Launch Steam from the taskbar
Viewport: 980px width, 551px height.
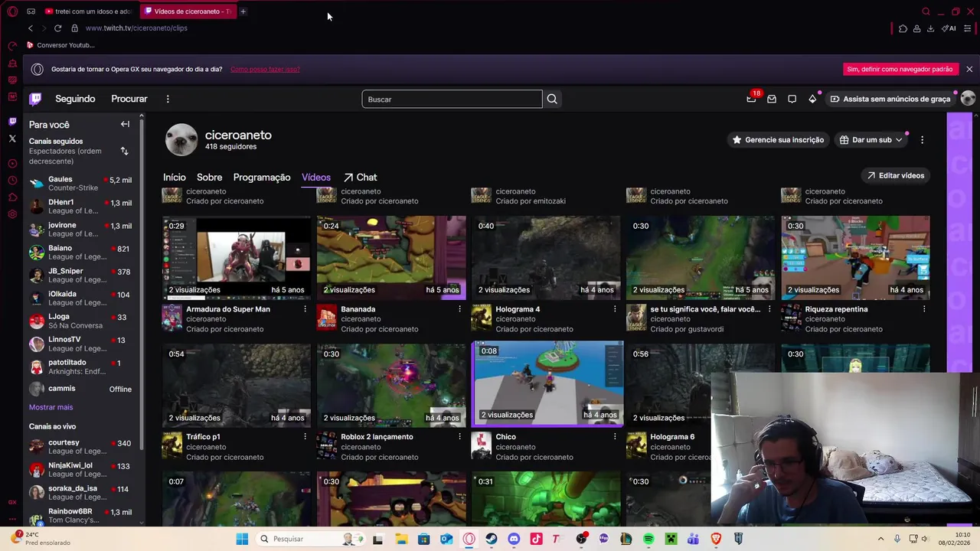[492, 539]
